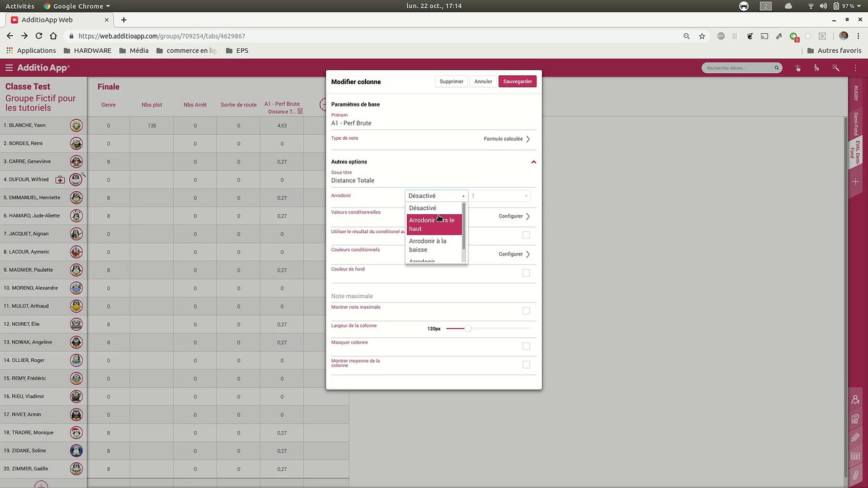This screenshot has width=868, height=488.
Task: Click the dropdown list scrollbar
Action: pyautogui.click(x=464, y=225)
